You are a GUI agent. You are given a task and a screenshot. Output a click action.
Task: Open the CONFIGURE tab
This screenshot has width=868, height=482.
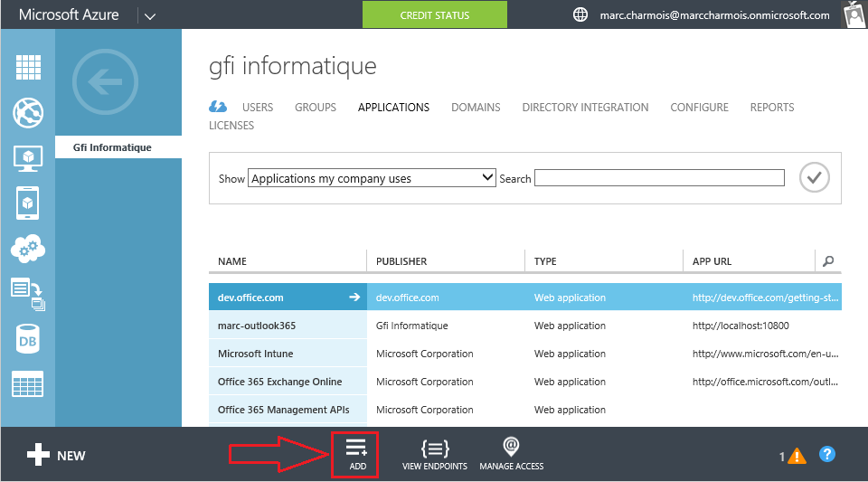699,108
